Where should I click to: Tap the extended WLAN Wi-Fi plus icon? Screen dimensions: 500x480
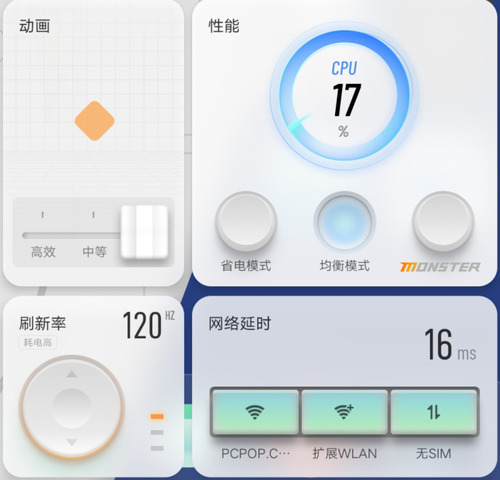click(344, 412)
